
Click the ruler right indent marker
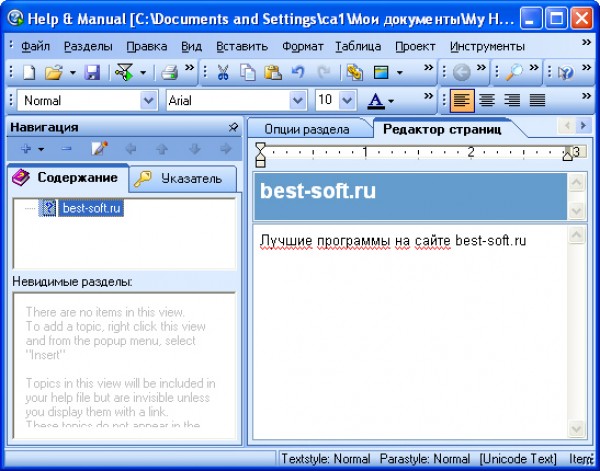567,155
